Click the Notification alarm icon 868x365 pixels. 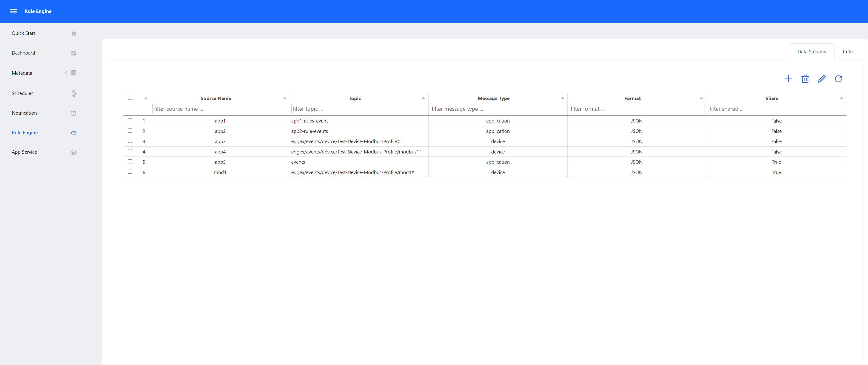point(73,113)
